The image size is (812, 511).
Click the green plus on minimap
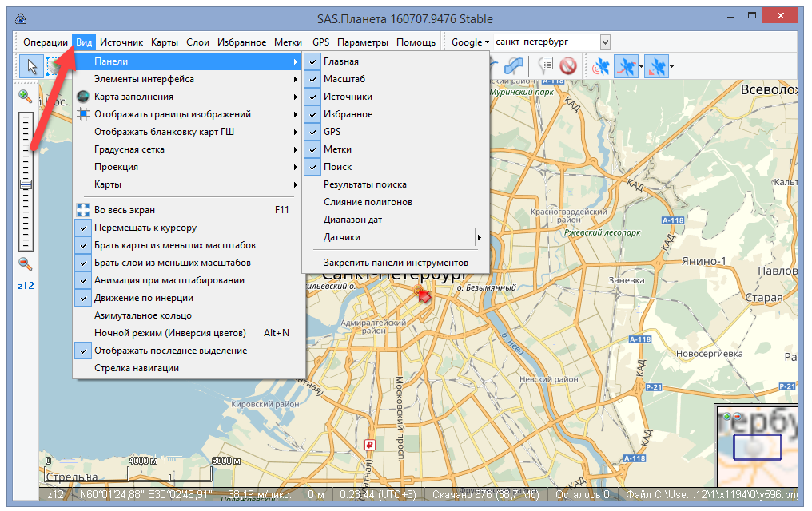[726, 417]
